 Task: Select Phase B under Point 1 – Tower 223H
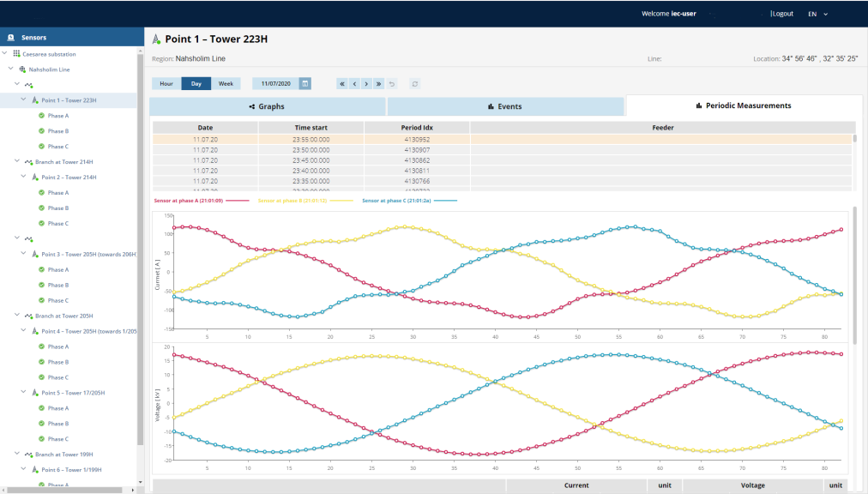click(x=57, y=131)
